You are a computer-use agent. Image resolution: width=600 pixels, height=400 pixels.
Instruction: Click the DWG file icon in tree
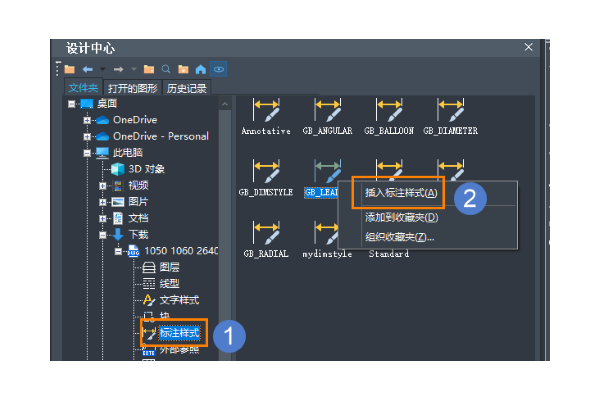(134, 251)
